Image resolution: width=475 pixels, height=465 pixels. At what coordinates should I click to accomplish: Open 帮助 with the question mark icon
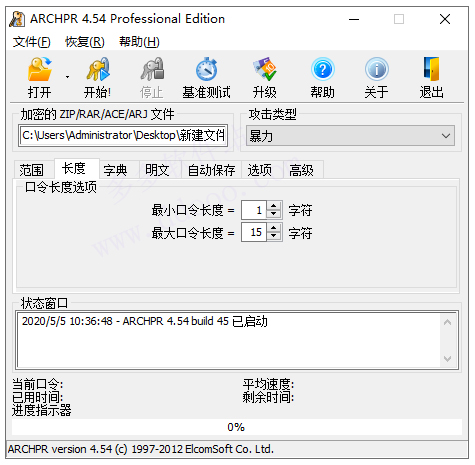[x=322, y=69]
